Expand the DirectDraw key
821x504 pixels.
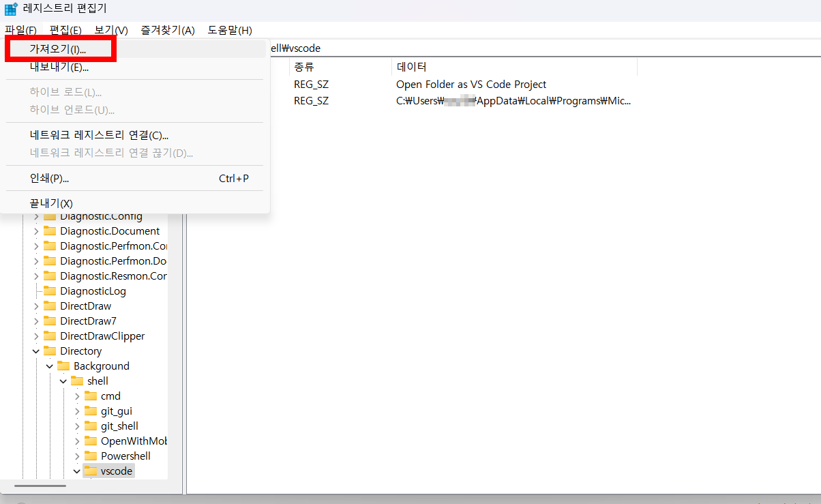coord(36,306)
